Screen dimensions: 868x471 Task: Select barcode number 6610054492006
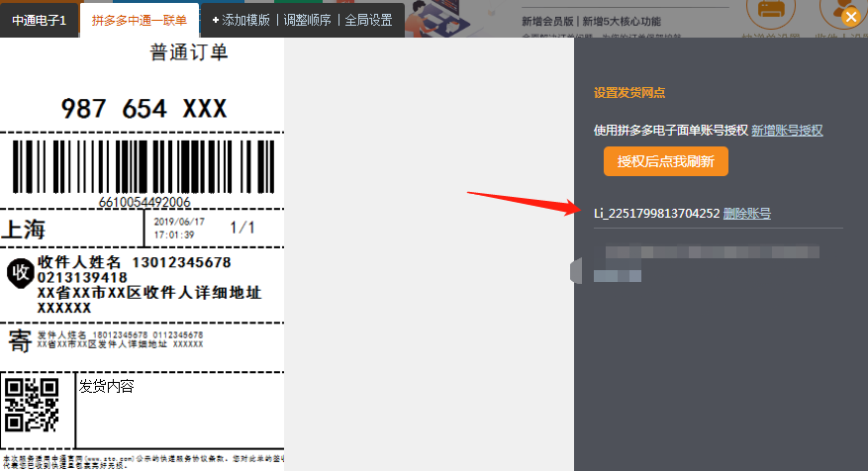pos(145,202)
